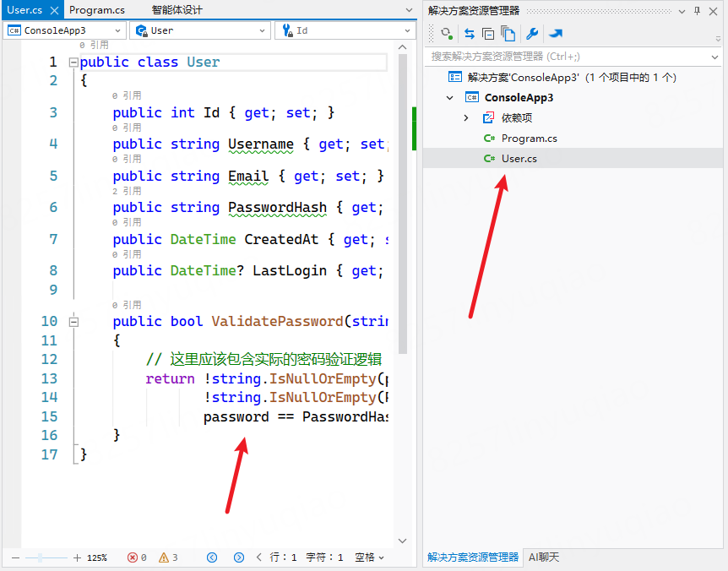728x571 pixels.
Task: Click the 0 引用 link above Email property
Action: click(127, 160)
